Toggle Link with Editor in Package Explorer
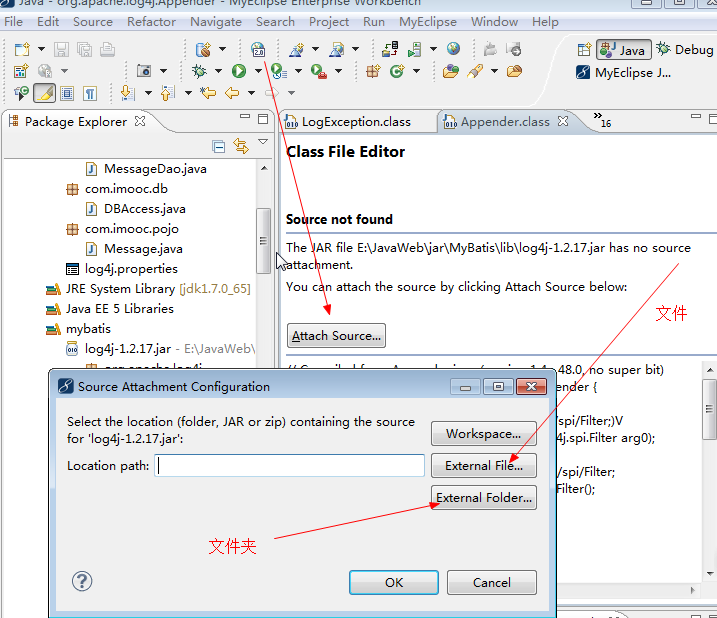The image size is (717, 618). (241, 146)
